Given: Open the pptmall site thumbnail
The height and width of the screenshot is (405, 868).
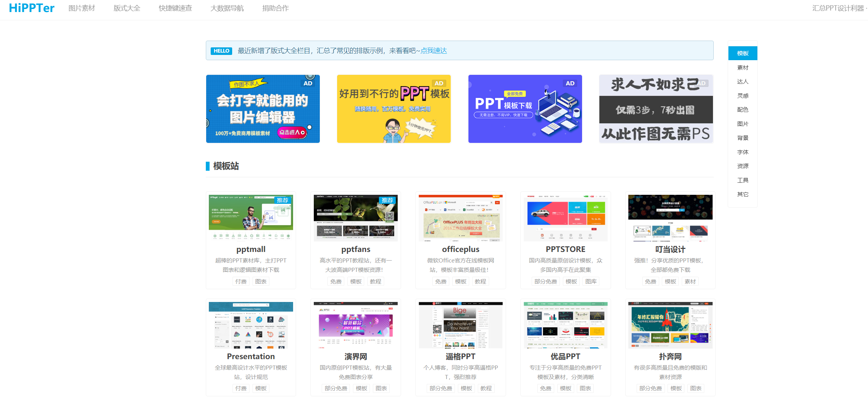Looking at the screenshot, I should click(x=251, y=218).
